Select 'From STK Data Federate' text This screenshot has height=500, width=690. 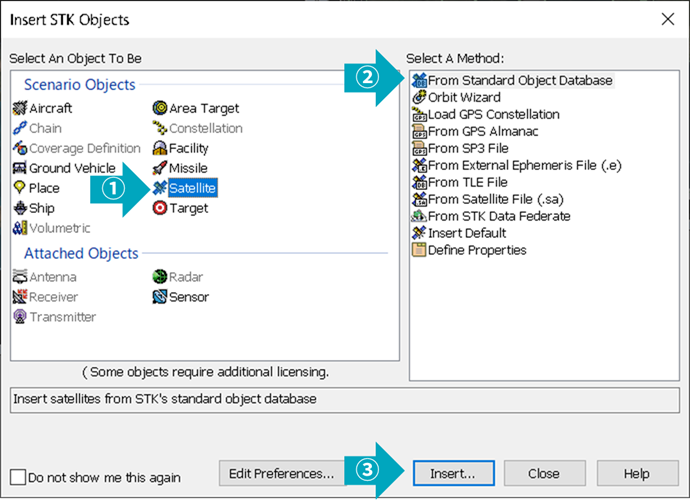pos(499,216)
